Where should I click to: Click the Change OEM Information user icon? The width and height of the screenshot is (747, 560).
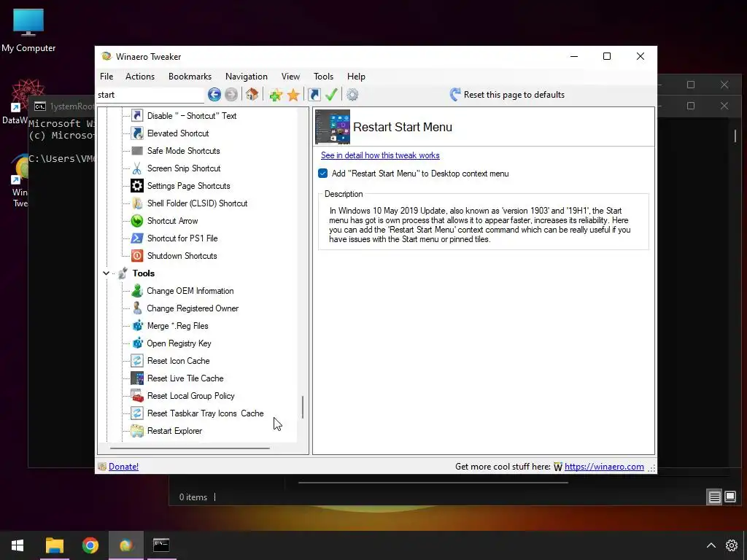(x=137, y=291)
